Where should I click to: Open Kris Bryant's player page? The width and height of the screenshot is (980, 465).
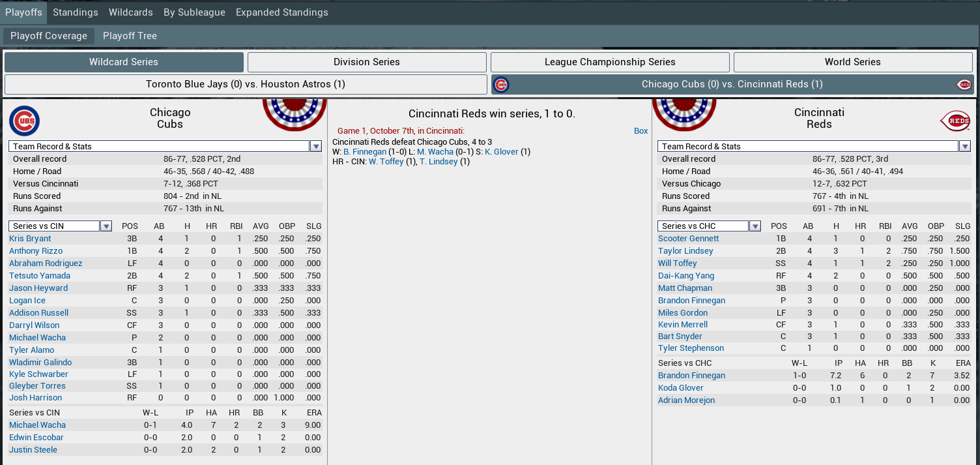coord(30,239)
